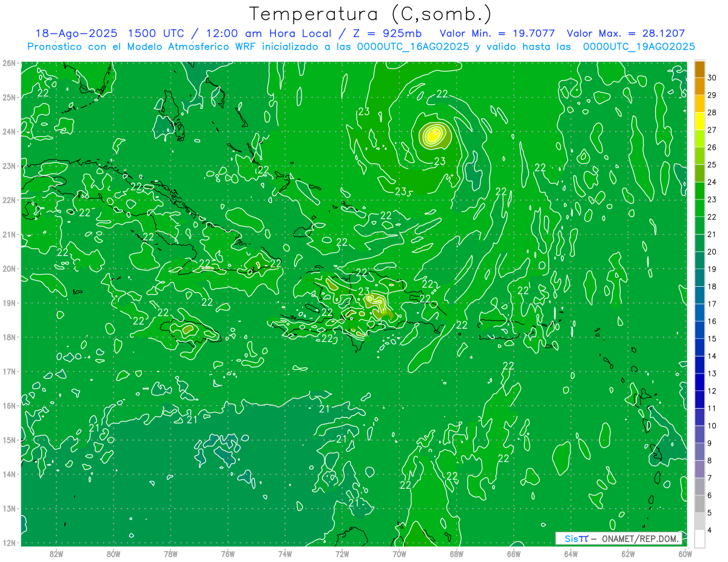Click the '80W' longitude axis label
Screen dimensions: 728x562
coord(113,554)
